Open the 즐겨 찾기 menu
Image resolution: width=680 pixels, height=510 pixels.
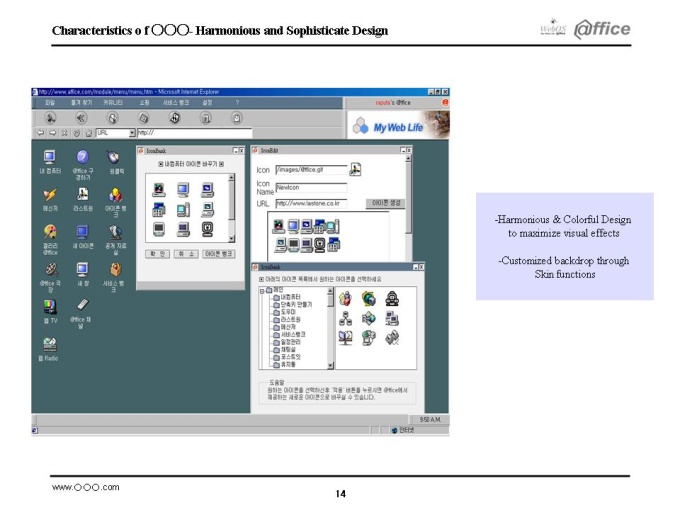pyautogui.click(x=82, y=103)
